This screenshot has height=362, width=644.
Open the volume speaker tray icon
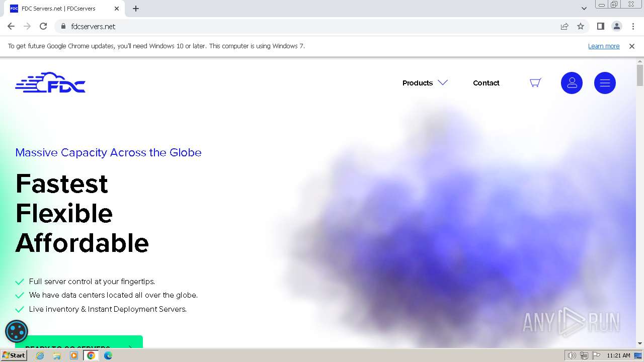coord(572,355)
